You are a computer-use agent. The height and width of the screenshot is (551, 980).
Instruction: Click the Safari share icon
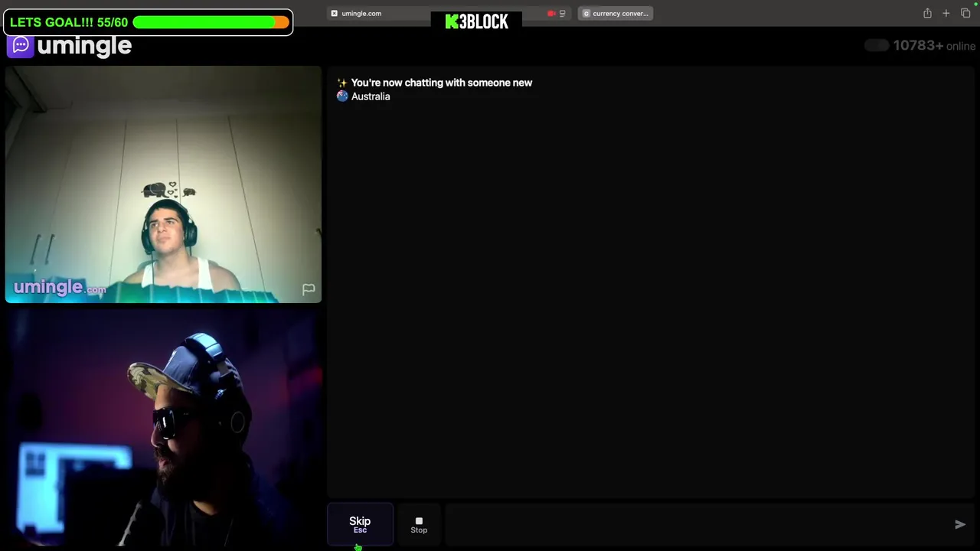click(x=927, y=13)
